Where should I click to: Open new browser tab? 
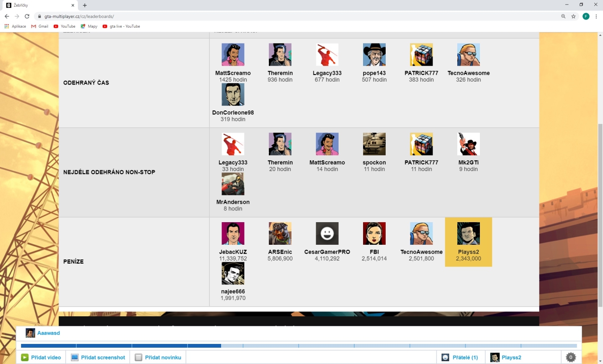tap(85, 5)
